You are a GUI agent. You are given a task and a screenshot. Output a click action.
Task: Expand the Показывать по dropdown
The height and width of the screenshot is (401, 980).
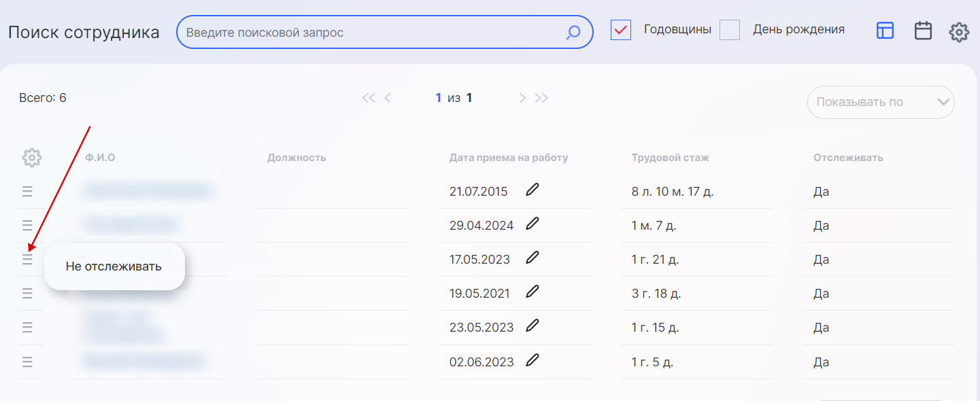coord(881,102)
